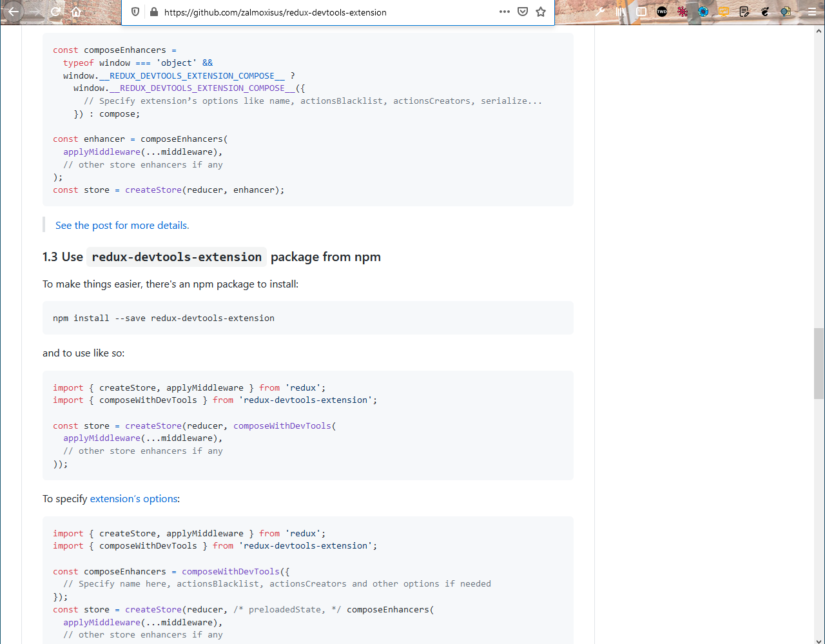825x644 pixels.
Task: Reload the current page
Action: coord(55,12)
